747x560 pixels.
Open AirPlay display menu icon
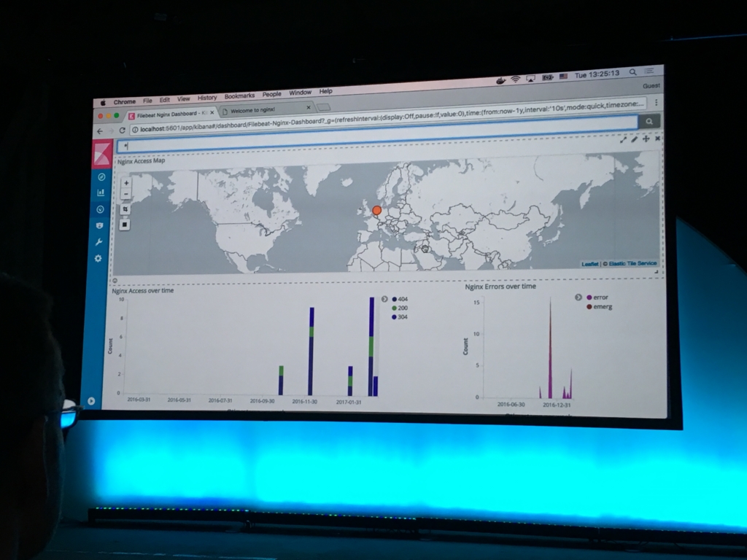click(531, 79)
